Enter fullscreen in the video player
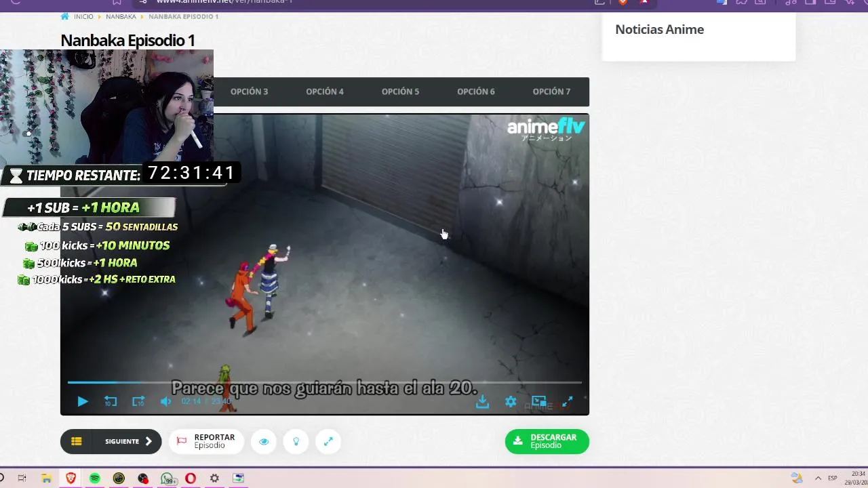868x488 pixels. pyautogui.click(x=568, y=401)
